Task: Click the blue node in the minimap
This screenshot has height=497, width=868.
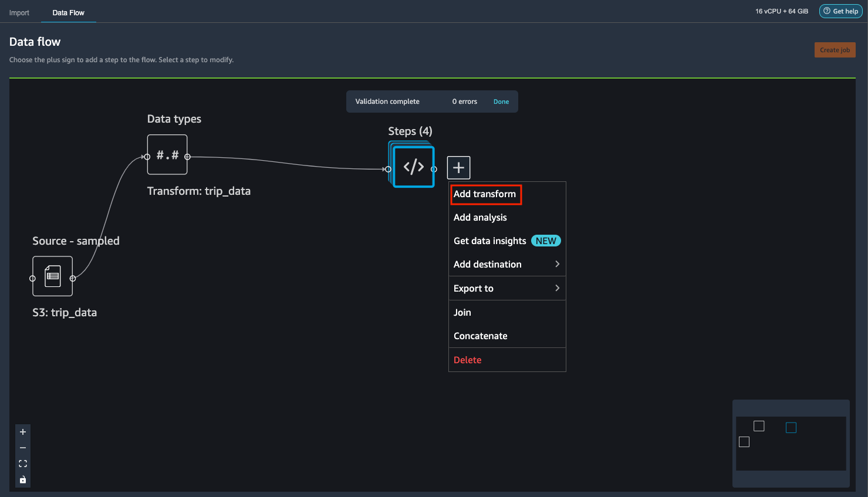Action: (x=791, y=428)
